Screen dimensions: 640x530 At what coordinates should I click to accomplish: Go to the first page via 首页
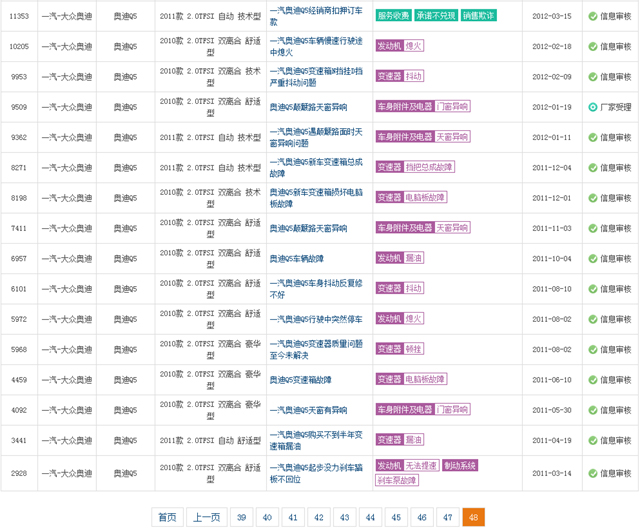(167, 517)
